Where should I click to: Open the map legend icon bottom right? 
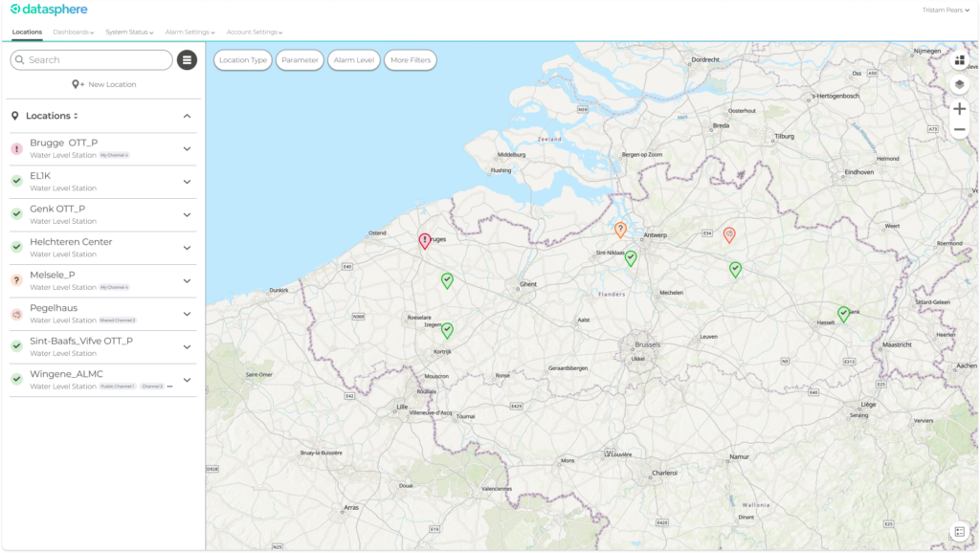(959, 532)
